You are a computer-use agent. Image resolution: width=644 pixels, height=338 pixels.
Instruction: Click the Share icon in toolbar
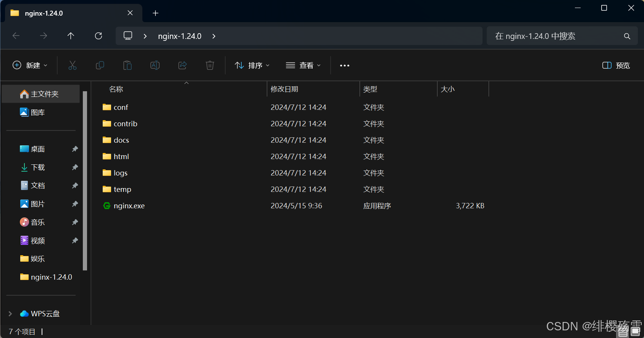182,65
